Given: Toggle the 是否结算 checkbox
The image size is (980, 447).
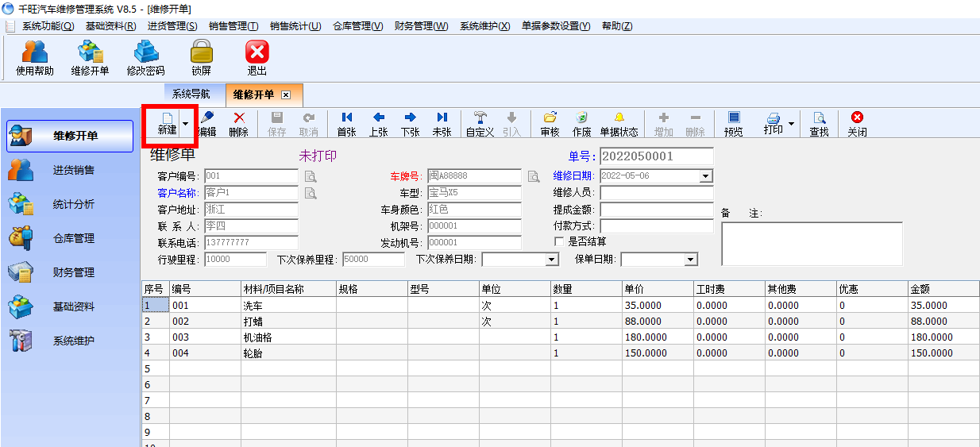Looking at the screenshot, I should (559, 241).
